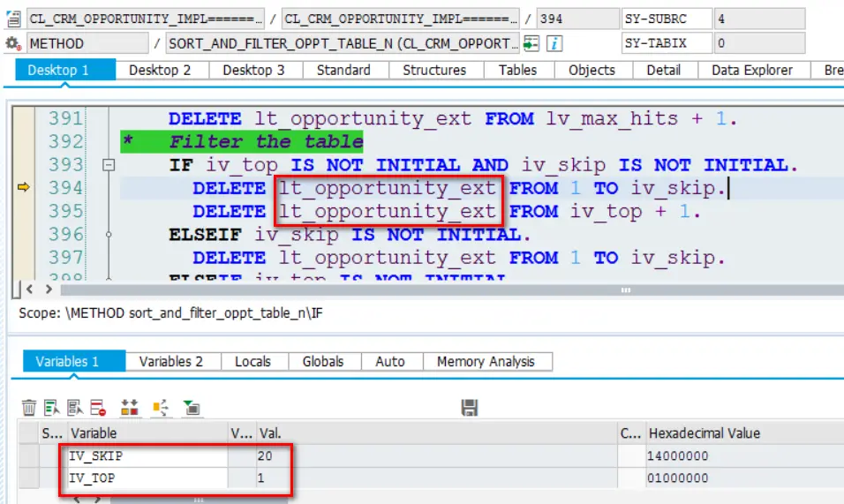The height and width of the screenshot is (504, 844).
Task: Click the Scope METHOD path text
Action: coord(170,313)
